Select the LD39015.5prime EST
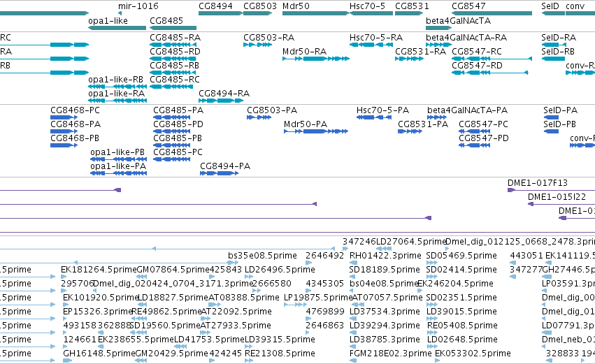This screenshot has height=364, width=595. (x=462, y=312)
